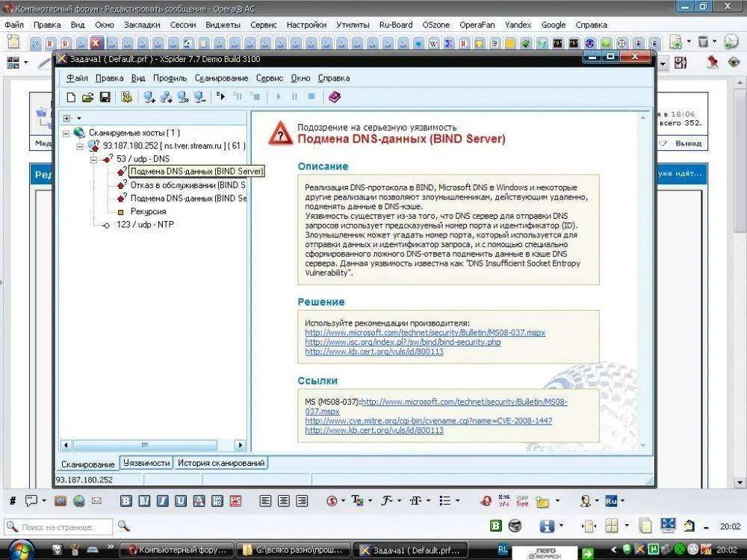Save the task with the floppy disk icon
This screenshot has width=747, height=560.
tap(105, 97)
